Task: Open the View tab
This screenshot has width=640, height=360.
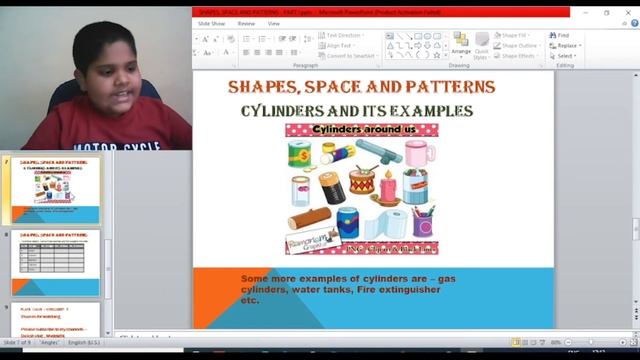Action: (x=273, y=24)
